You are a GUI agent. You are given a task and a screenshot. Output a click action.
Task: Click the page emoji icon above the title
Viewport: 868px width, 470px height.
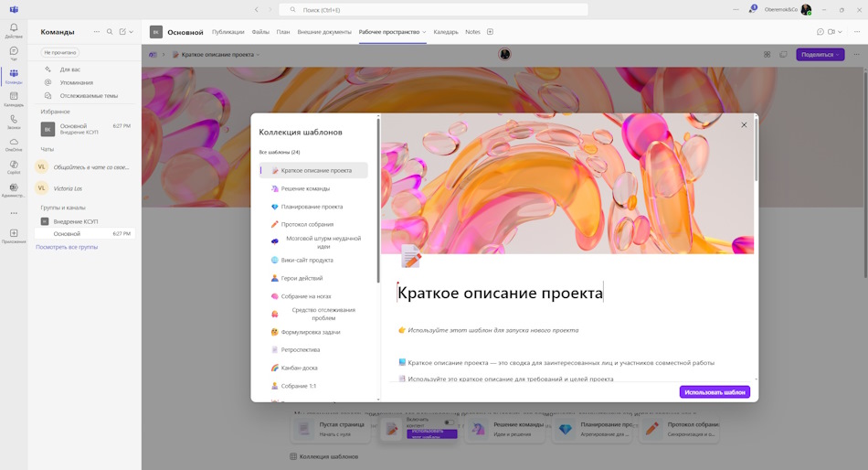411,256
